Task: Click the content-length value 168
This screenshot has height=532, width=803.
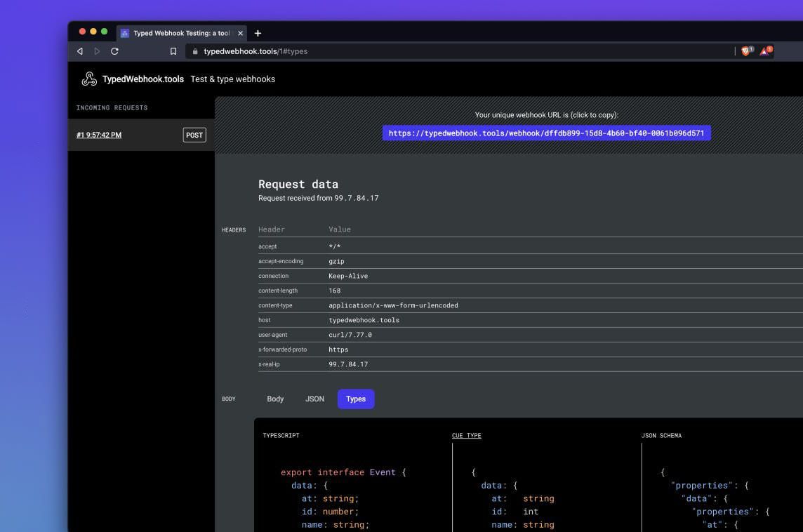Action: (x=334, y=291)
